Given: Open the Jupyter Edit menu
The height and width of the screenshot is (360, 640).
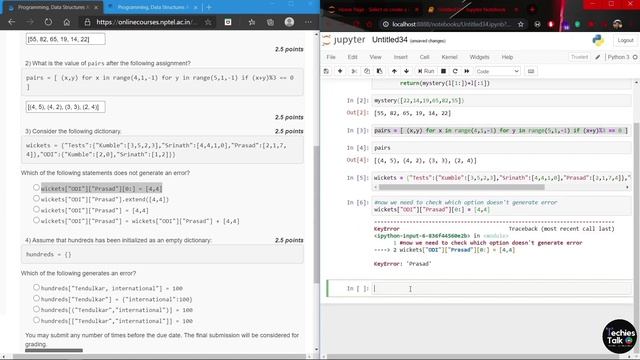Looking at the screenshot, I should (x=352, y=57).
